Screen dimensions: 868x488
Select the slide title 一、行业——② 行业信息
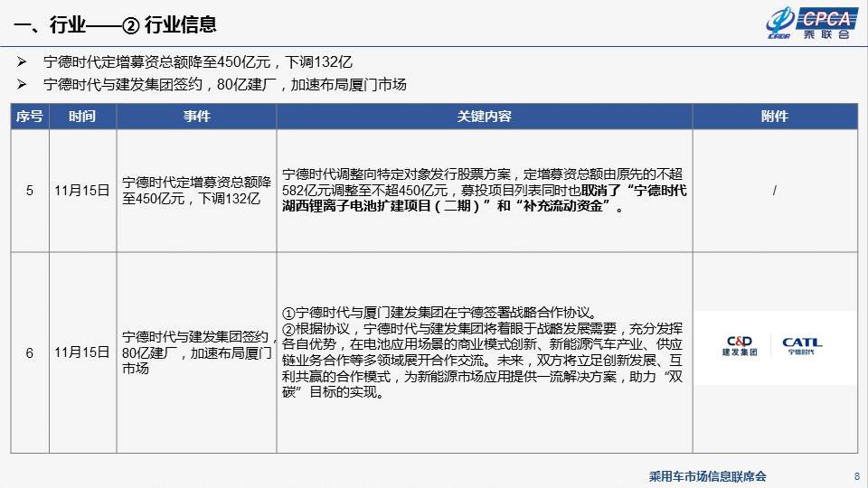tap(115, 24)
